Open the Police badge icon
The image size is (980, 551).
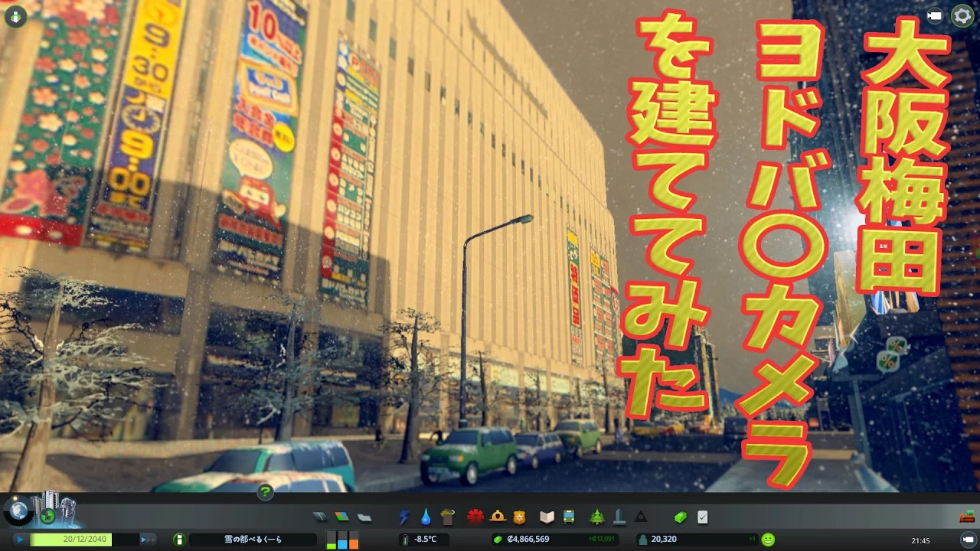tap(520, 517)
